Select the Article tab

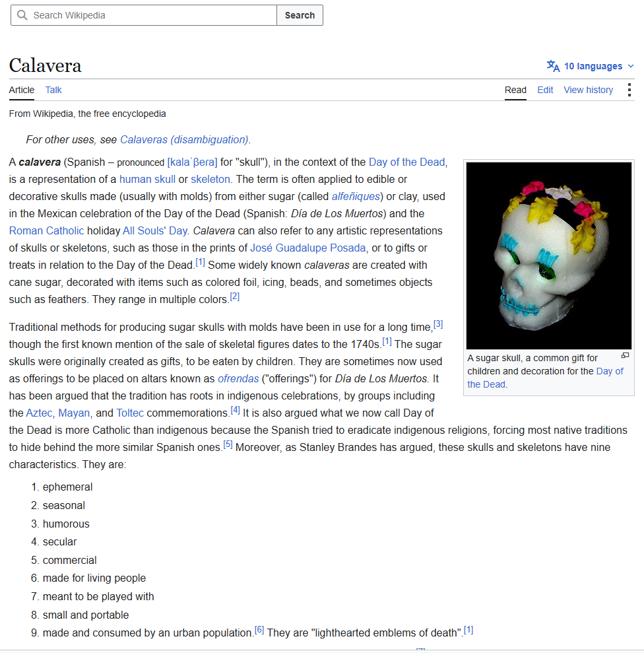(x=22, y=90)
